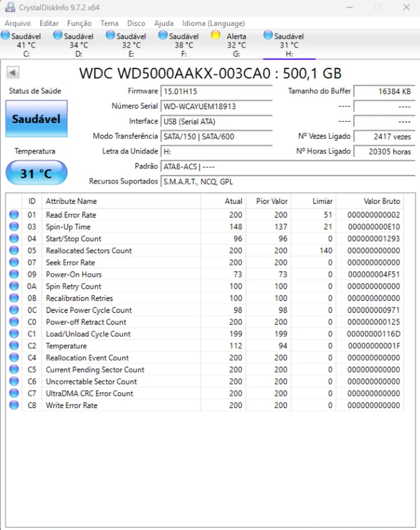420x530 pixels.
Task: Expand the Ajuda menu
Action: pyautogui.click(x=164, y=23)
